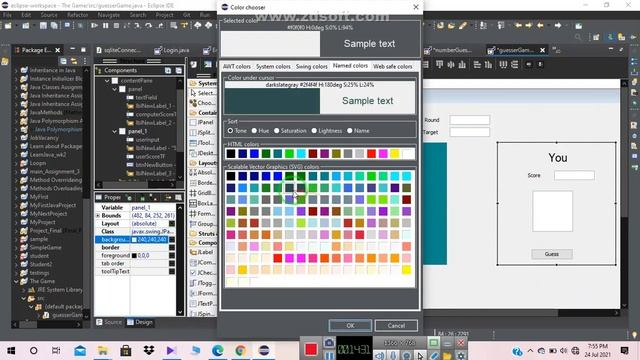Viewport: 640px width, 360px height.
Task: Click the Resume debug icon in toolbar
Action: click(x=94, y=26)
